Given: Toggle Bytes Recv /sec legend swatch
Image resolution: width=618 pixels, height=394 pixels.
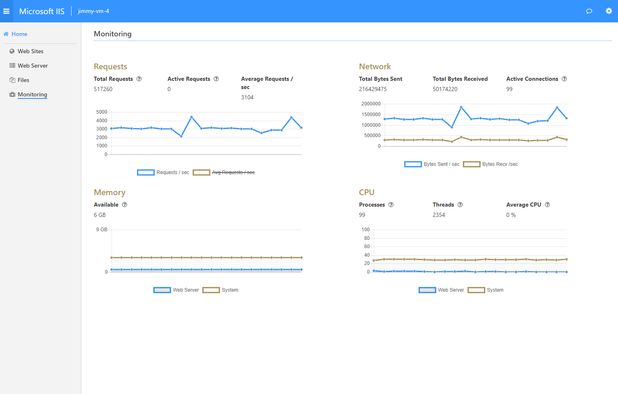Looking at the screenshot, I should pyautogui.click(x=471, y=164).
